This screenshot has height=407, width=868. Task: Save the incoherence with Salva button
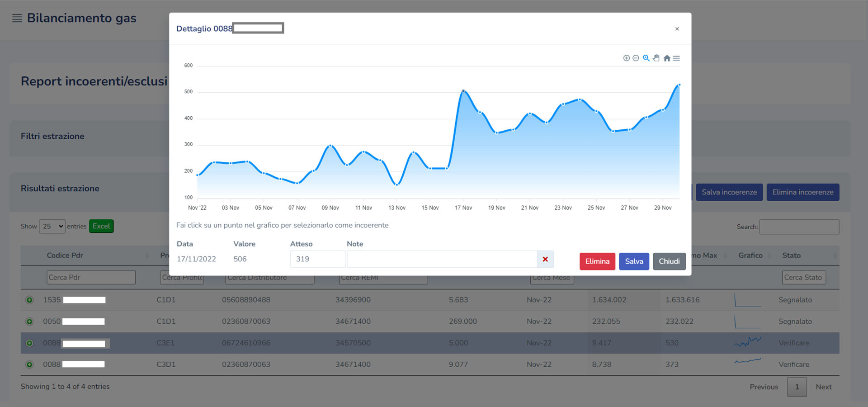coord(634,261)
